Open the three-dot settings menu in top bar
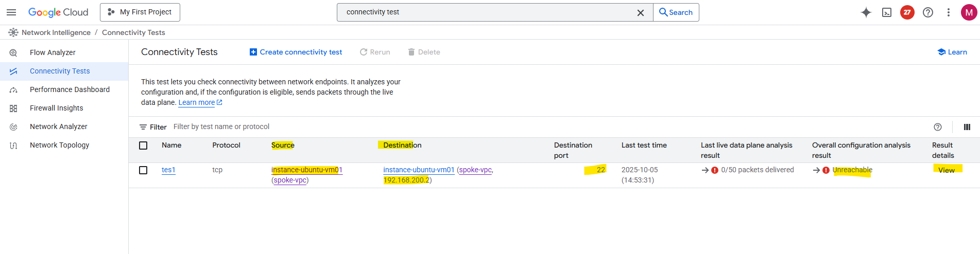Screen dimensions: 980x254 tap(949, 12)
